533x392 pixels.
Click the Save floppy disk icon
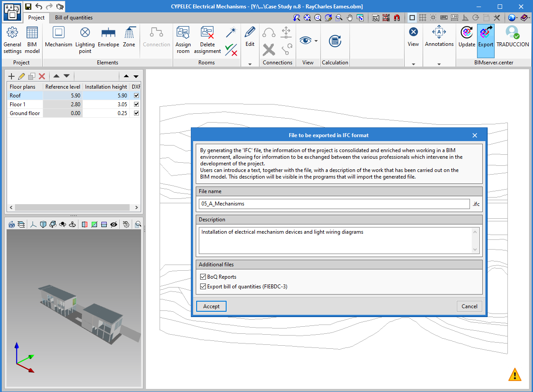[28, 7]
